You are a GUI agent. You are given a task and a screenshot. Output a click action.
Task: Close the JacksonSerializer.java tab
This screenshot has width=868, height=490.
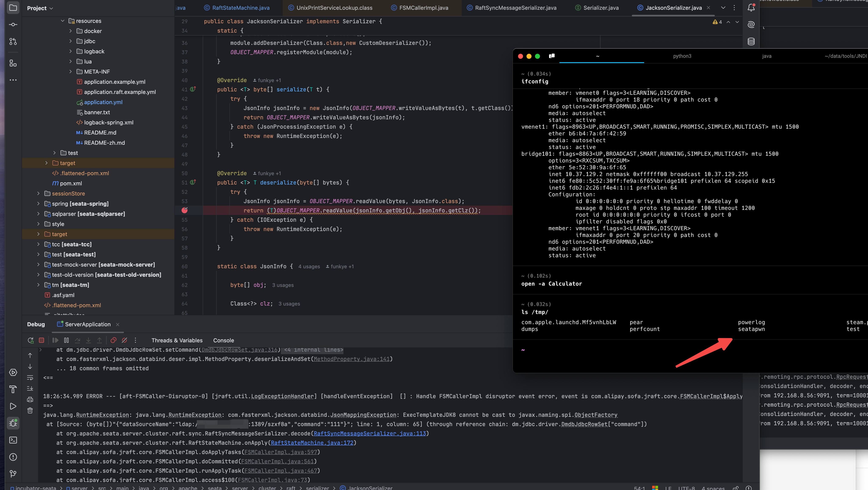point(708,8)
